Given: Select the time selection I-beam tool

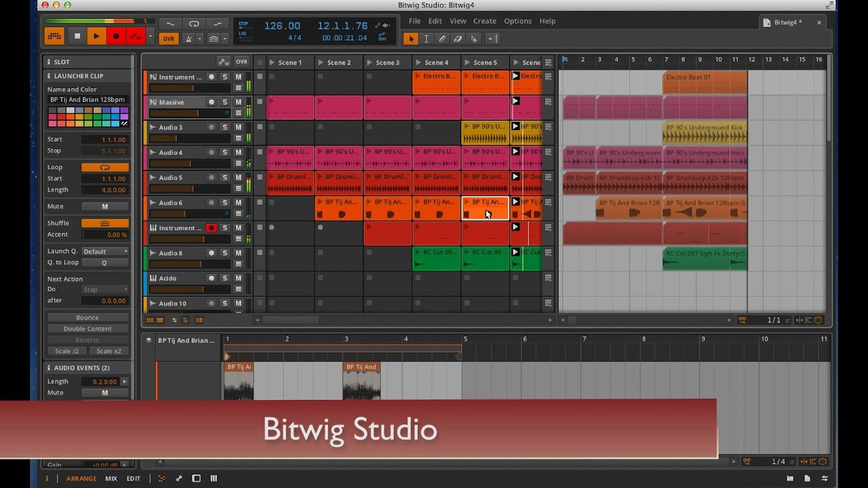Looking at the screenshot, I should pos(426,39).
